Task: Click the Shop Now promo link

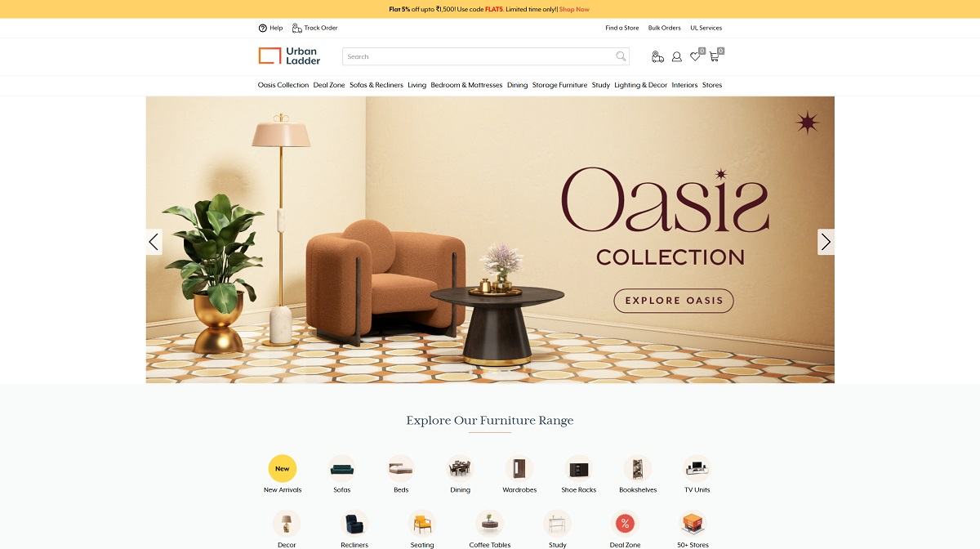Action: (x=574, y=9)
